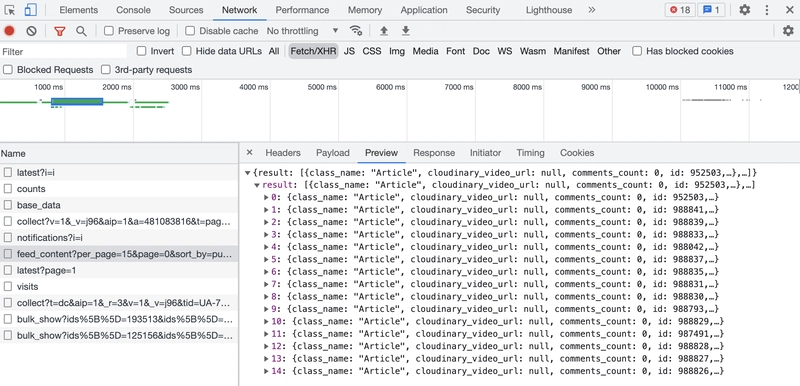Filter requests by All types
This screenshot has height=386, width=800.
point(274,51)
